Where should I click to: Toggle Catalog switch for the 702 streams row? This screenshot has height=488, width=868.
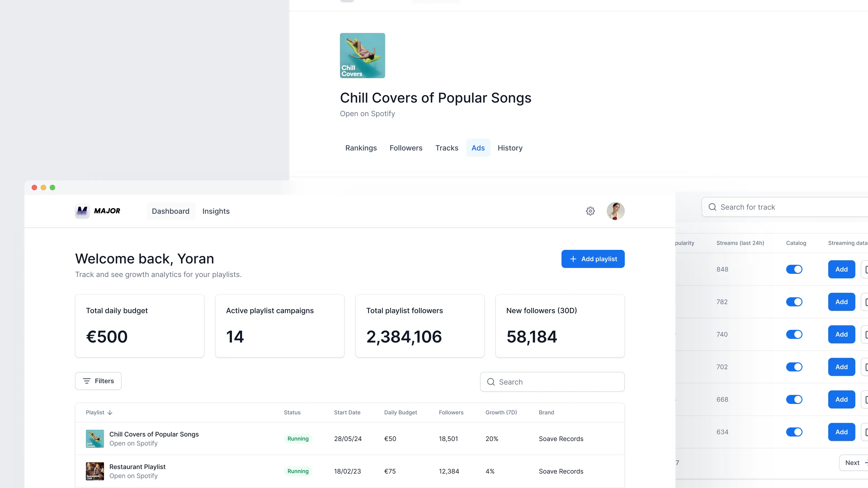(794, 367)
